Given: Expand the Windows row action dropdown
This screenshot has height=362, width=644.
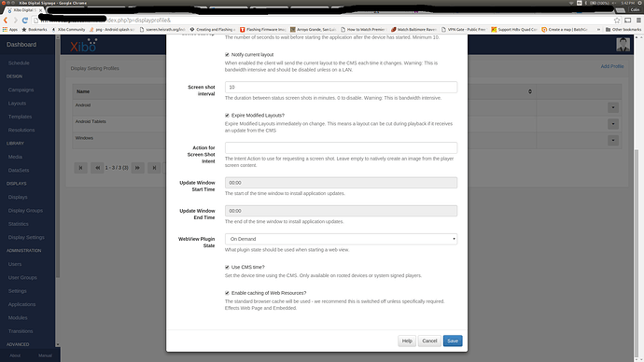Looking at the screenshot, I should pyautogui.click(x=613, y=140).
